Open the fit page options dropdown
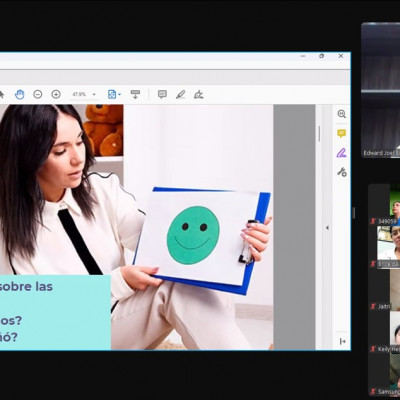The image size is (400, 400). [114, 95]
